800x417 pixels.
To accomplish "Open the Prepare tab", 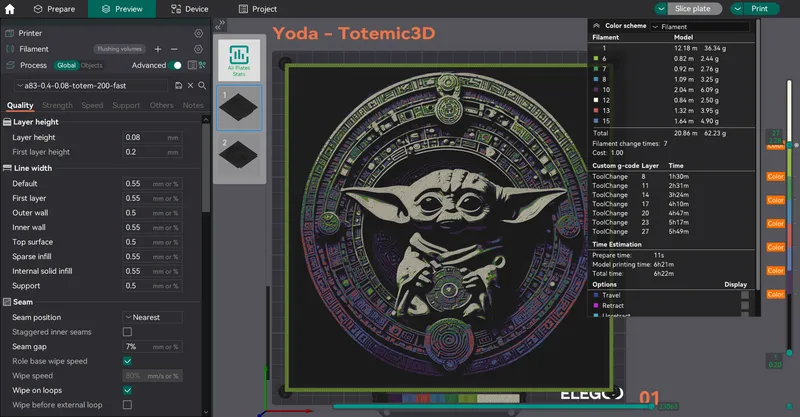I will [x=54, y=9].
